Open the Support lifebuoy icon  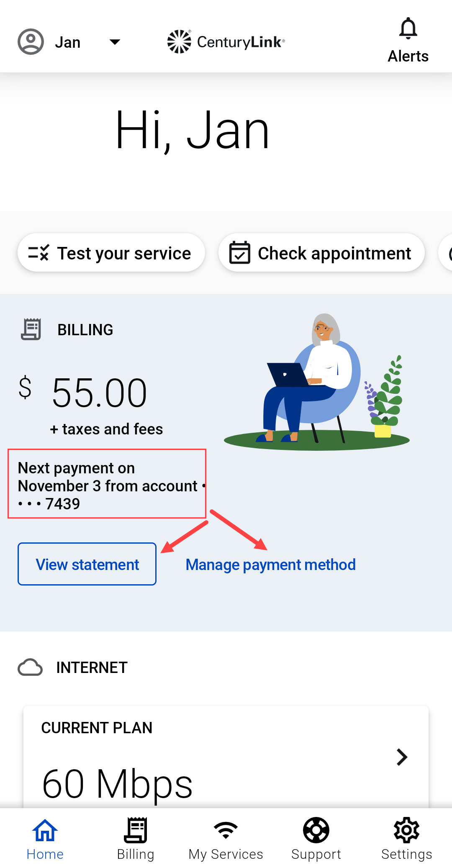pos(316,830)
